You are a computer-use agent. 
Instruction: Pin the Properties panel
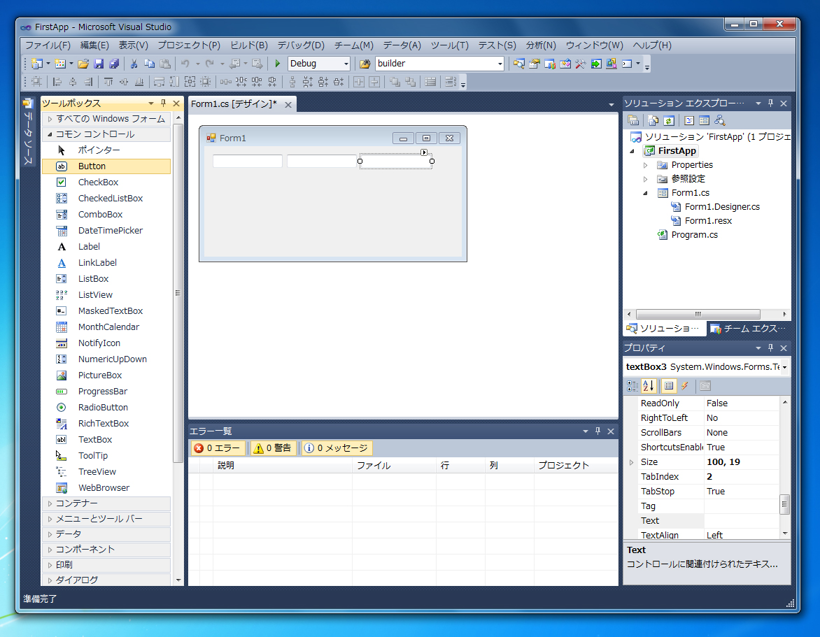coord(771,348)
